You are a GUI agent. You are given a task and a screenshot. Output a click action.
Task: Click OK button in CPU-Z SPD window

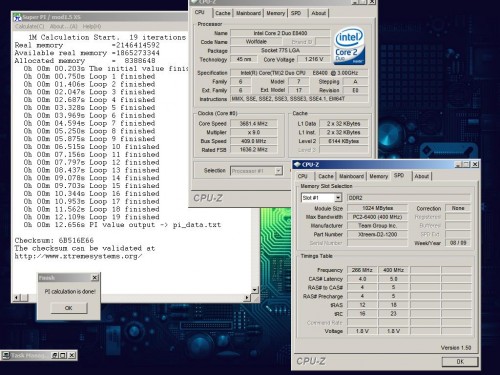(x=460, y=361)
